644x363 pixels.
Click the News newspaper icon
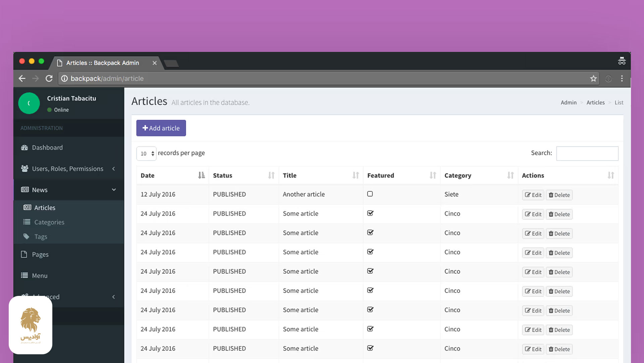click(x=24, y=190)
